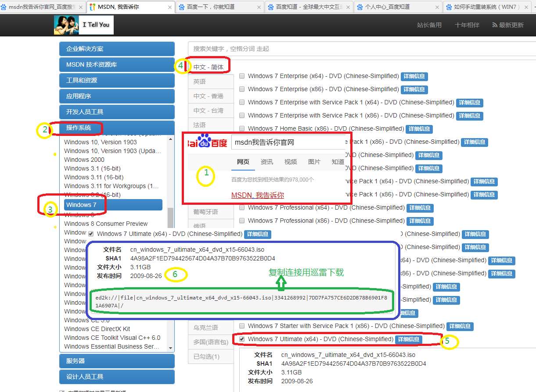Viewport: 536px width, 392px height.
Task: Show 详细信息 for Windows 7 Home Basic (x86)
Action: (420, 129)
